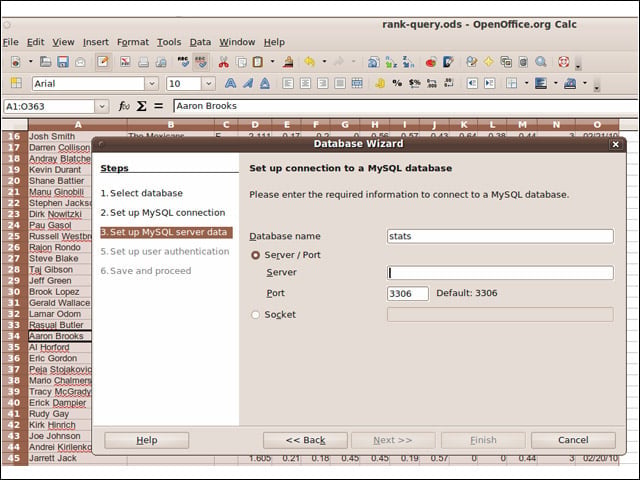Click the Find & Replace icon
The height and width of the screenshot is (480, 640).
point(471,62)
